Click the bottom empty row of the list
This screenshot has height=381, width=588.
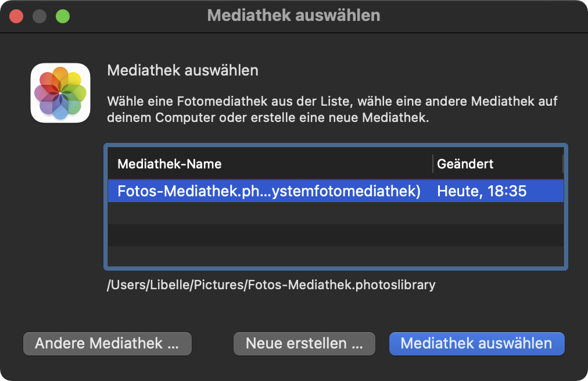pos(335,256)
